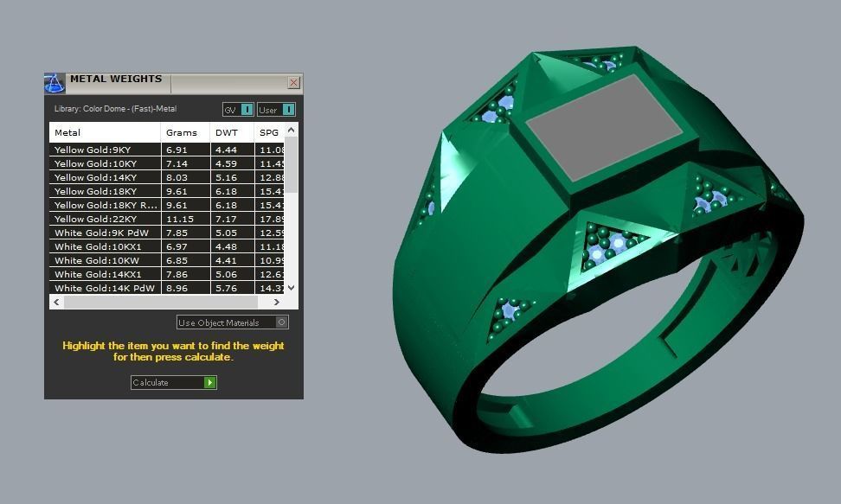841x504 pixels.
Task: Select the Yellow Gold:9KY row
Action: tap(167, 150)
